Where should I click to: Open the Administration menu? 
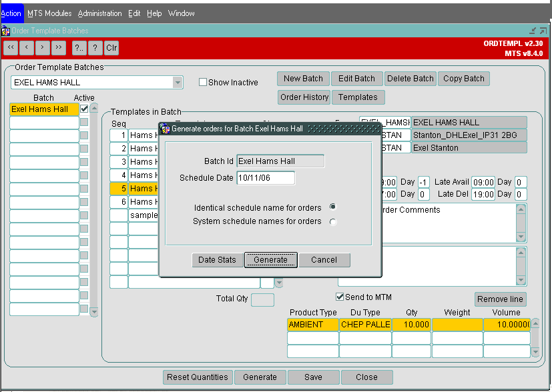100,13
